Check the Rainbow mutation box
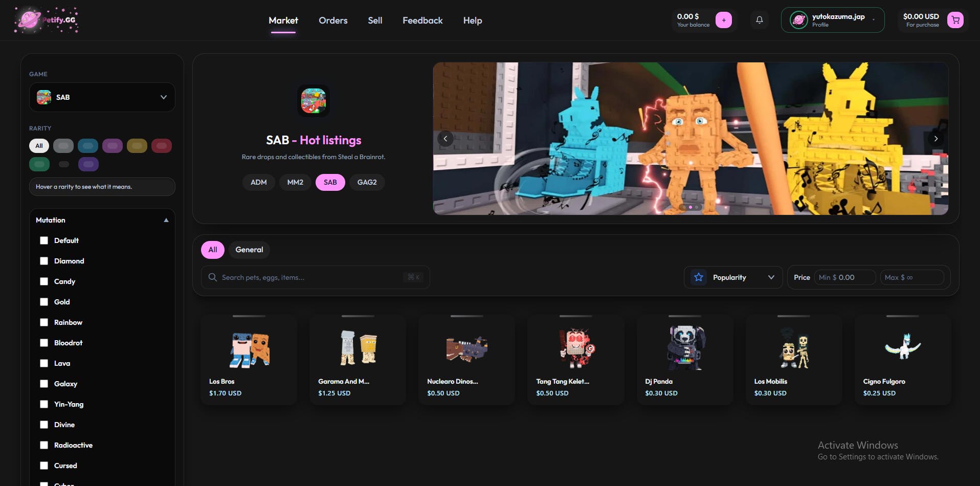Screen dimensions: 980x486 (44, 322)
